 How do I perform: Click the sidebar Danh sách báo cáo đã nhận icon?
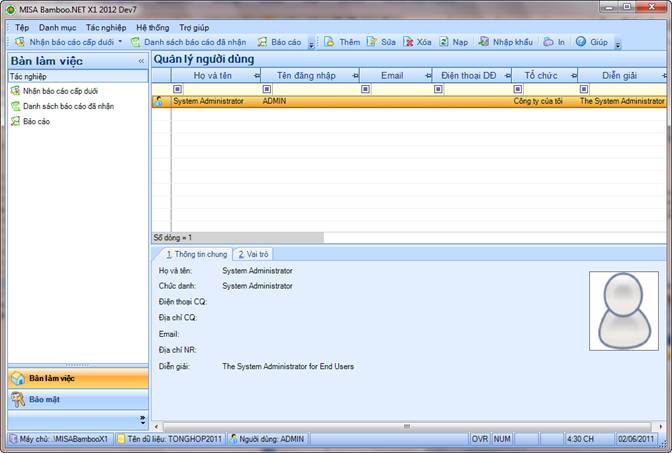tap(15, 106)
